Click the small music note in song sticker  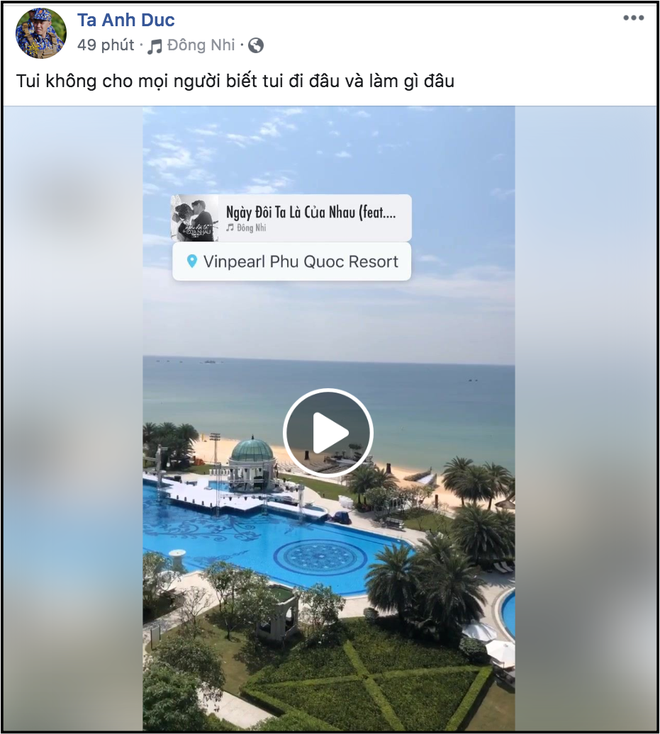click(230, 228)
